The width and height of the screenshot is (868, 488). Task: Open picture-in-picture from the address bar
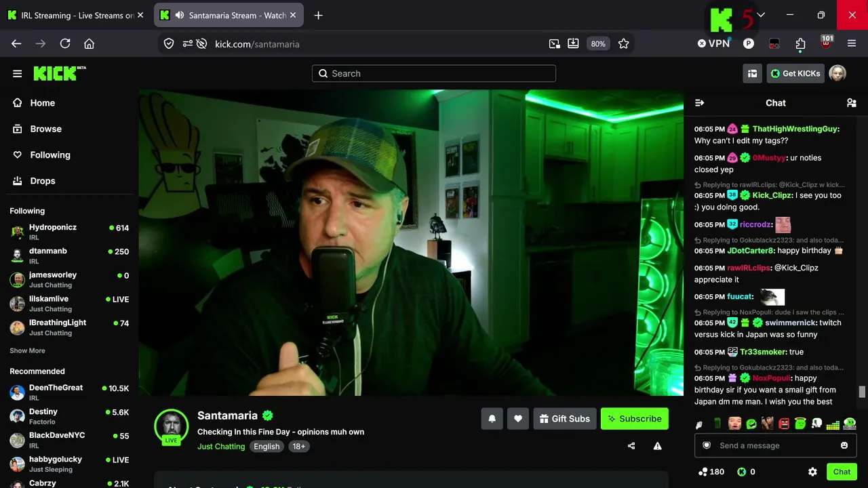click(x=555, y=43)
